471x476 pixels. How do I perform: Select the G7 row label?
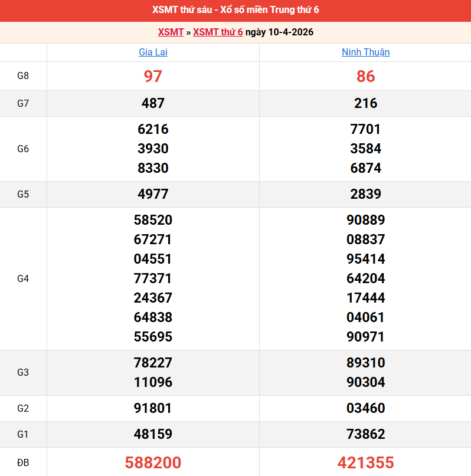click(x=23, y=103)
